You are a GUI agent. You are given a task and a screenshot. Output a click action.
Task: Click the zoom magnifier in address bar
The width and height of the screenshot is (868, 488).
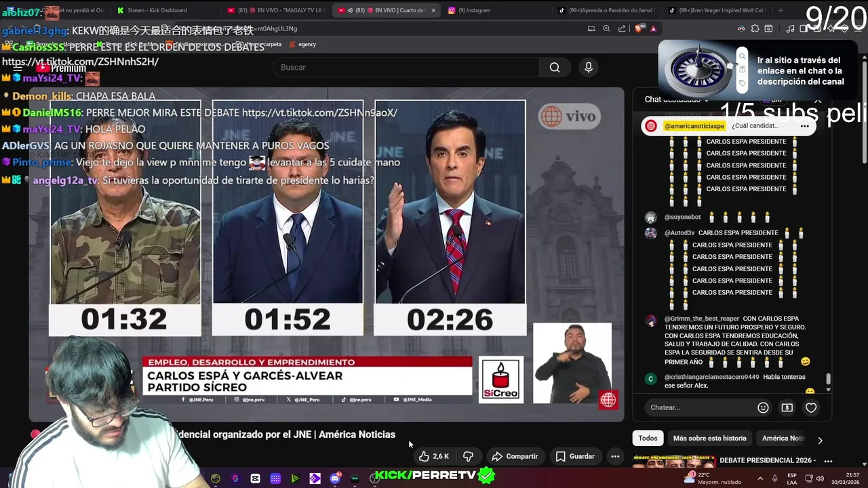coord(607,28)
